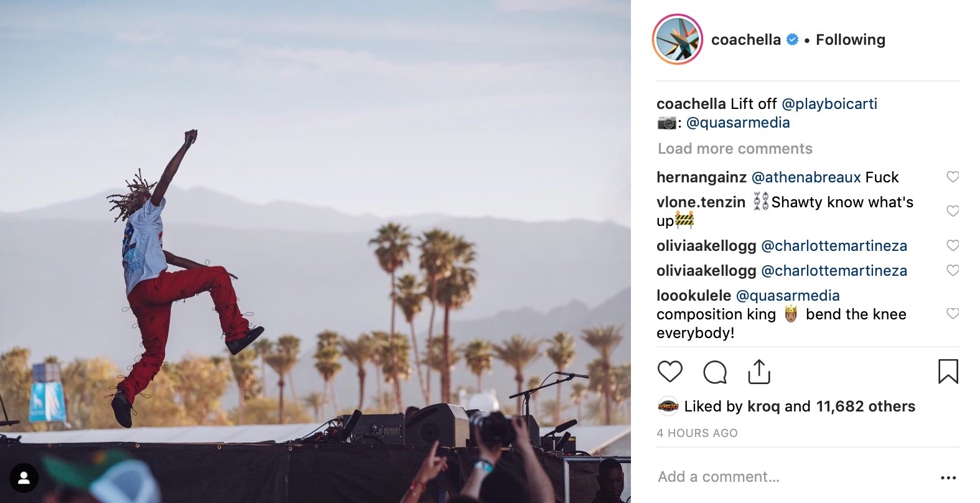The height and width of the screenshot is (503, 980).
Task: Open the three-dot more options menu
Action: [x=948, y=477]
